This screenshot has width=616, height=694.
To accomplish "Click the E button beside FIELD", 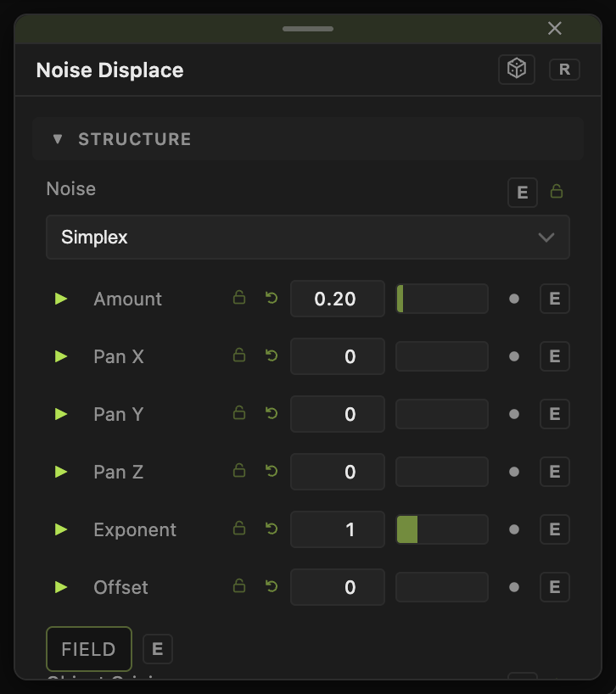I will [x=158, y=649].
